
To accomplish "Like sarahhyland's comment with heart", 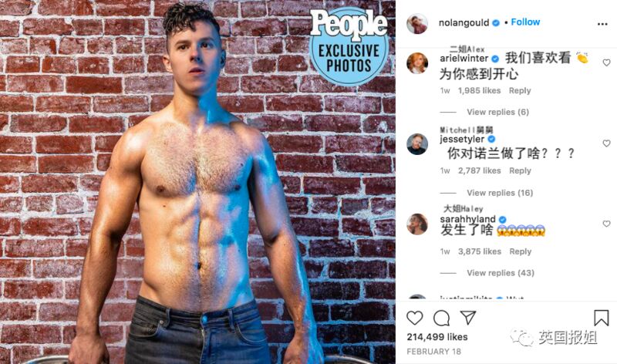I will click(x=606, y=224).
